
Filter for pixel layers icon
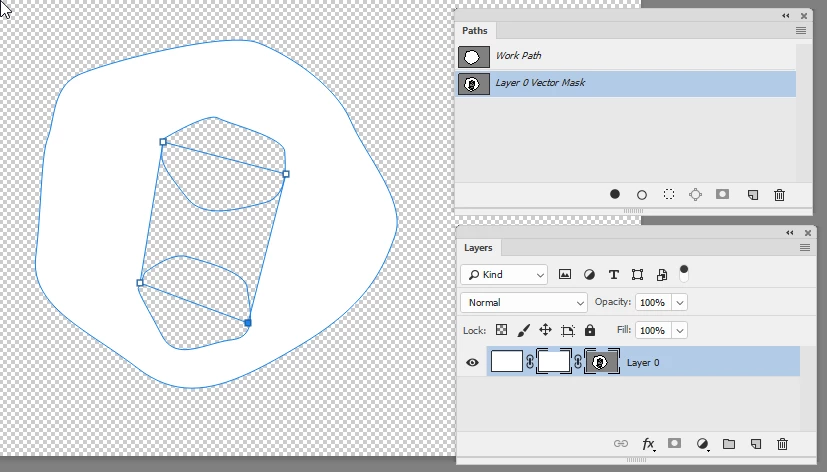(565, 274)
